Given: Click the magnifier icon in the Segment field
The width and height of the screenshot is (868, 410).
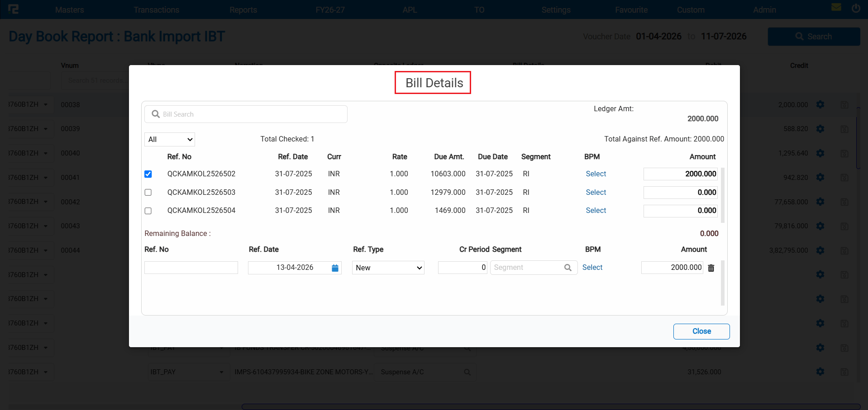Looking at the screenshot, I should pos(568,268).
